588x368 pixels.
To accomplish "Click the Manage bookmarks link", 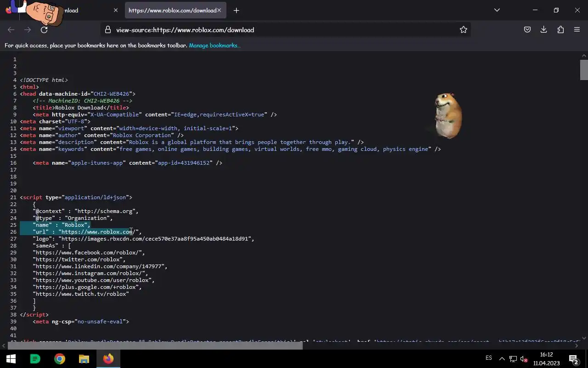I will 215,45.
